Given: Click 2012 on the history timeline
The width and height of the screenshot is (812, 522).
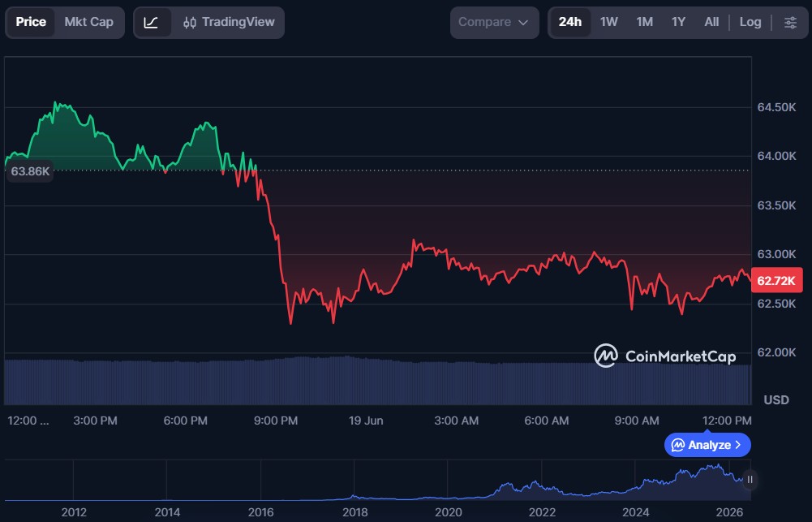Looking at the screenshot, I should (74, 512).
